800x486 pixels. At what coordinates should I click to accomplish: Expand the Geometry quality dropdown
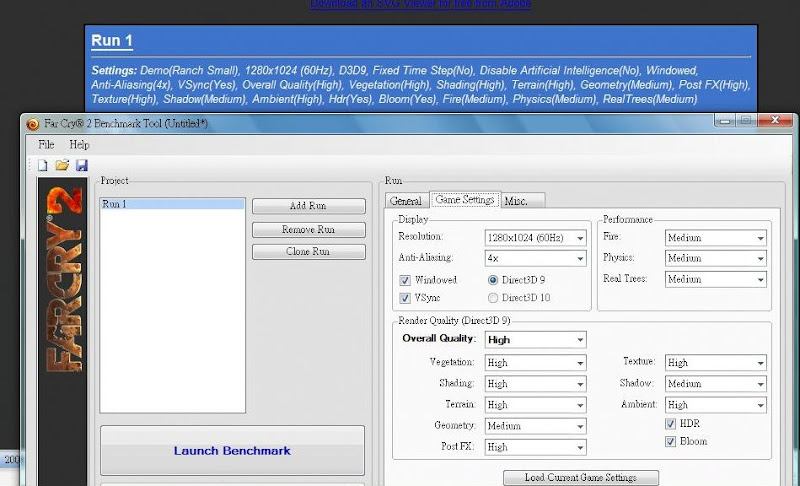click(535, 426)
